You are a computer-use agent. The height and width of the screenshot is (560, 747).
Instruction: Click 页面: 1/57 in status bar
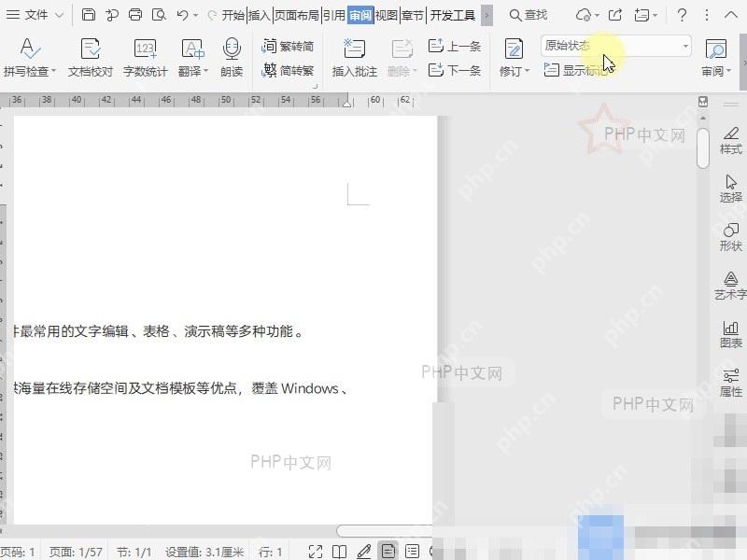(x=76, y=552)
